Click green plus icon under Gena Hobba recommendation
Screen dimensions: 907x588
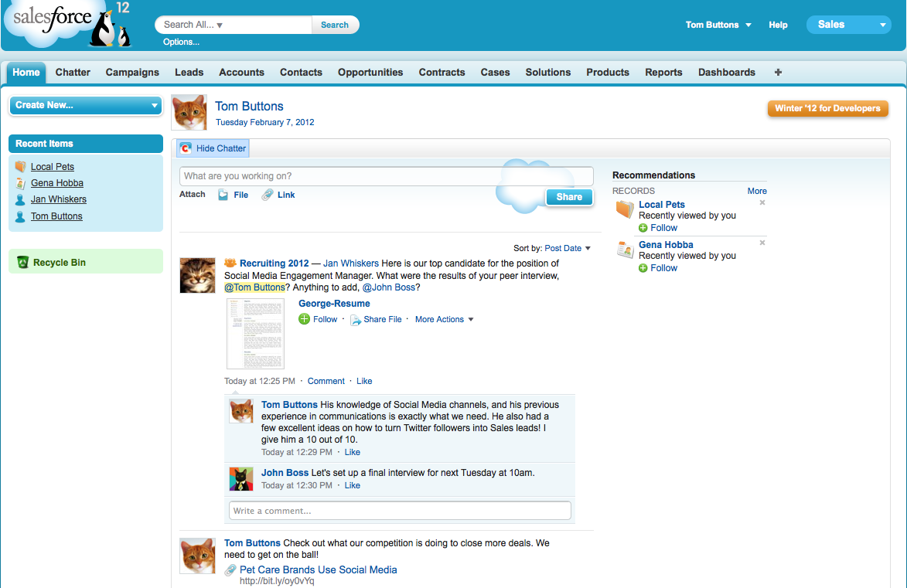643,268
